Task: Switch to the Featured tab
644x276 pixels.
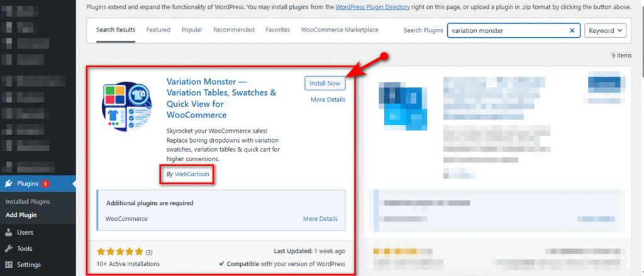Action: 158,30
